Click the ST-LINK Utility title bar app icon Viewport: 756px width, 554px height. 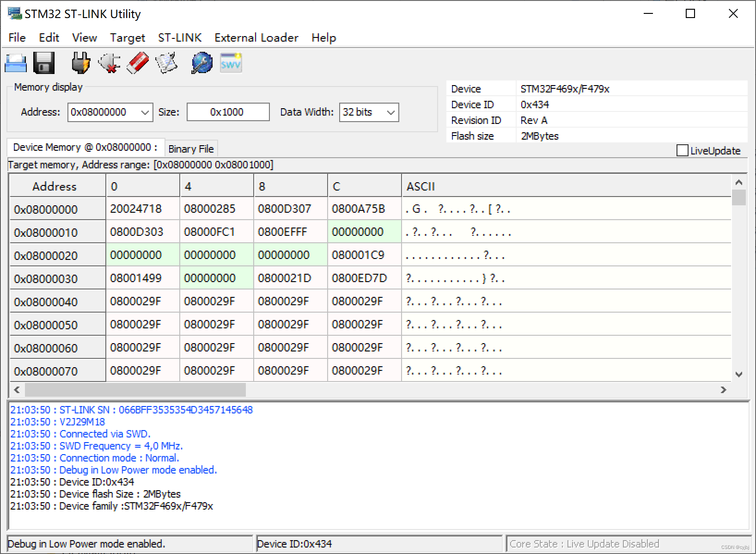point(14,13)
